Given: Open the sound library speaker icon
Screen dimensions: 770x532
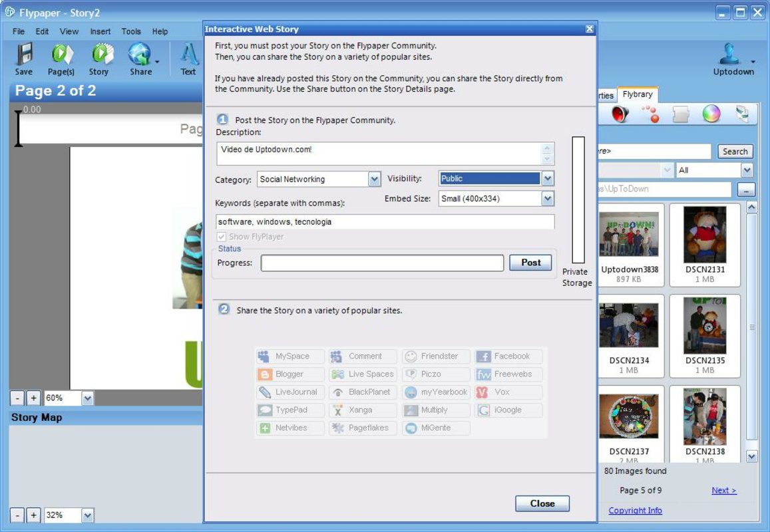Looking at the screenshot, I should [620, 114].
